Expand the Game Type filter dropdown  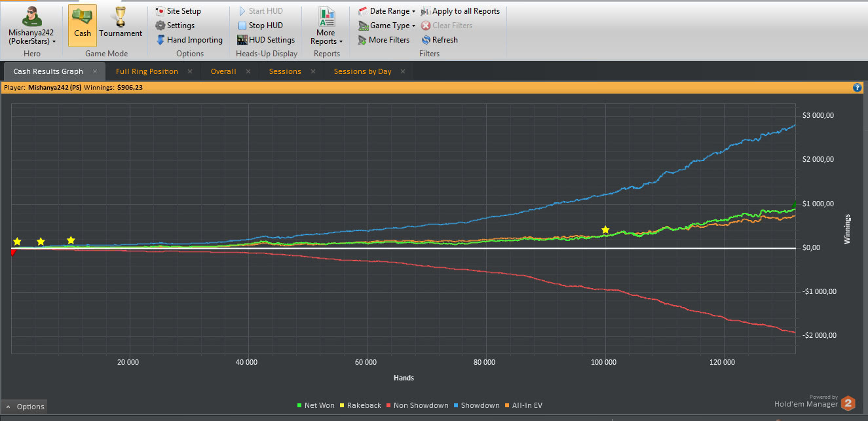click(x=387, y=26)
